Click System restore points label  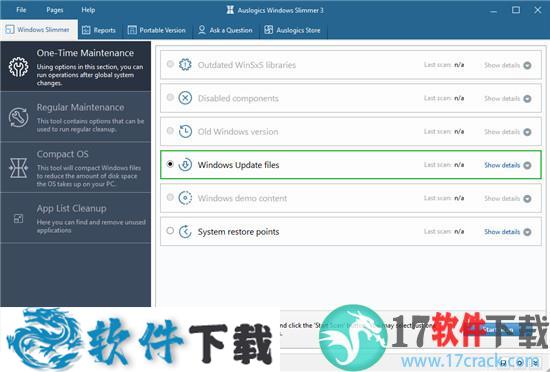[x=239, y=232]
